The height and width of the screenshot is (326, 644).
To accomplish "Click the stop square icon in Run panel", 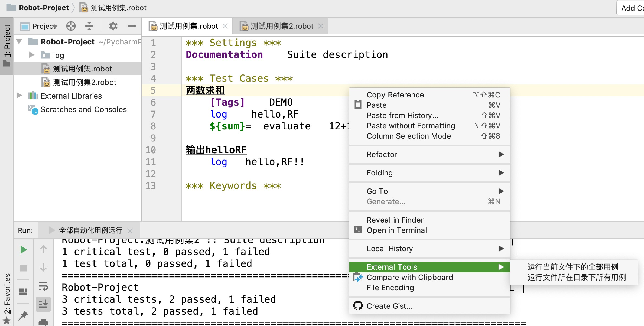I will (24, 268).
